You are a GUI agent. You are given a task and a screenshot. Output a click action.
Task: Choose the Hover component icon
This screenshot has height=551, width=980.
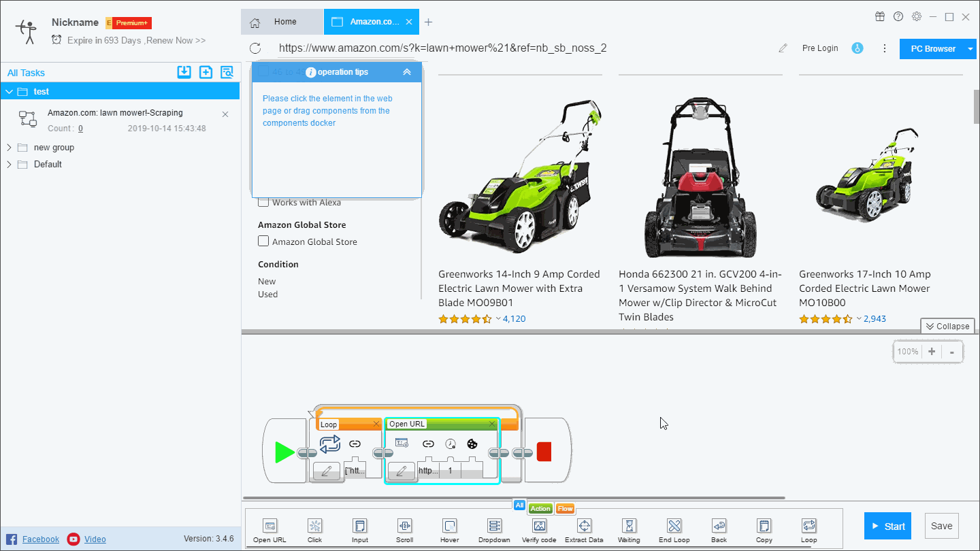click(449, 527)
